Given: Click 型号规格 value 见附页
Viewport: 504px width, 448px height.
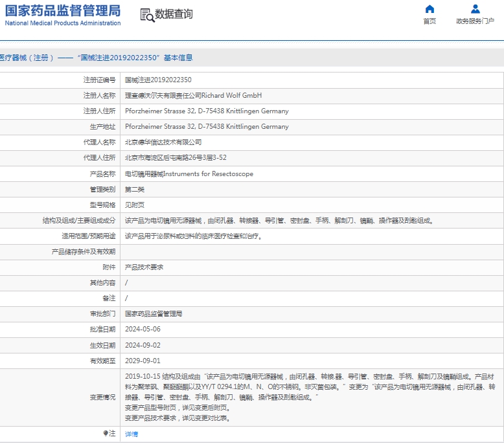Looking at the screenshot, I should pyautogui.click(x=135, y=205).
